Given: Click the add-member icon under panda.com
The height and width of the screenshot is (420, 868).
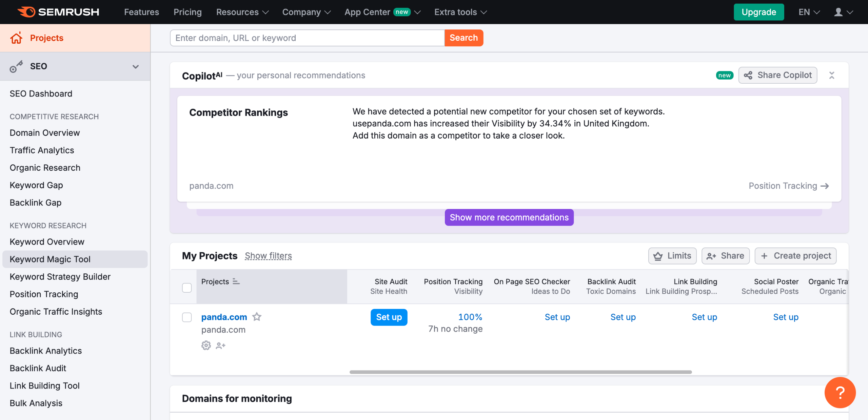Looking at the screenshot, I should pos(220,345).
